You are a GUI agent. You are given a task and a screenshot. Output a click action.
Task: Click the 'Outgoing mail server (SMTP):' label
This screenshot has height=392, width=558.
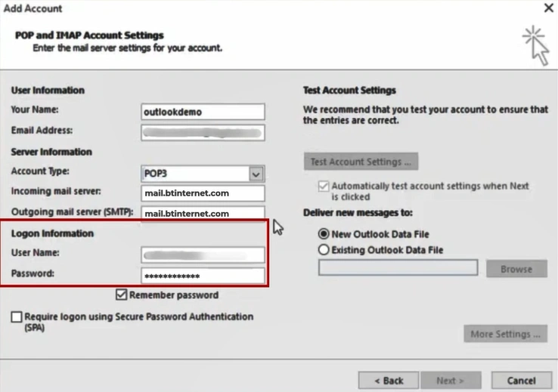point(73,211)
